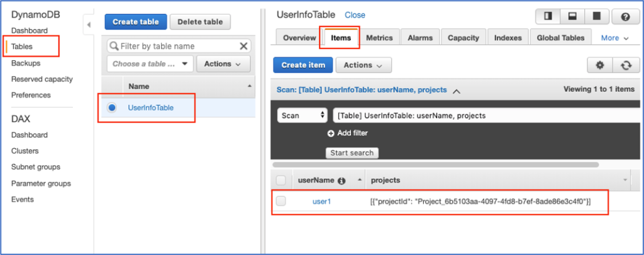Collapse the Scan section chevron
This screenshot has height=255, width=644.
coord(456,91)
